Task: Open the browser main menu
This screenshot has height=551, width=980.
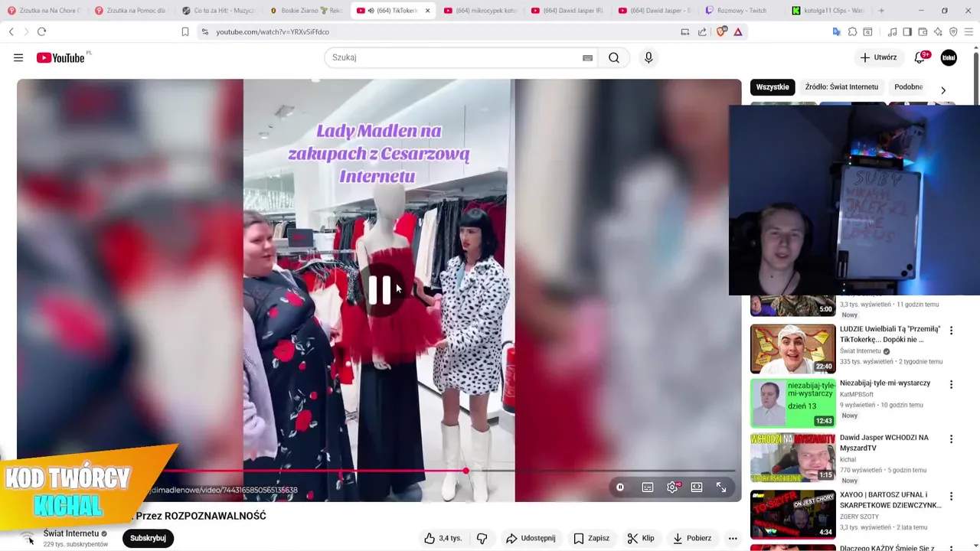Action: 969,32
